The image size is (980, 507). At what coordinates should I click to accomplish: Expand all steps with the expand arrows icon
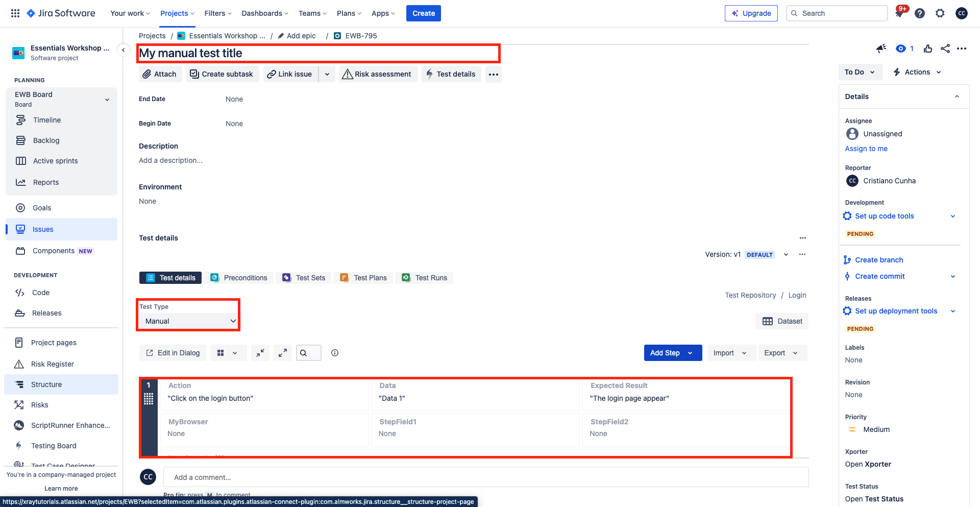coord(283,353)
